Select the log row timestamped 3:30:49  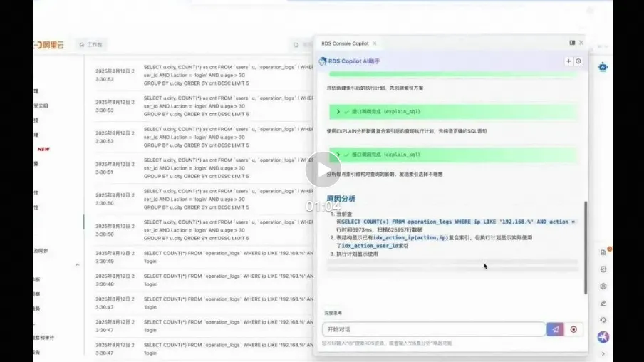[x=203, y=257]
